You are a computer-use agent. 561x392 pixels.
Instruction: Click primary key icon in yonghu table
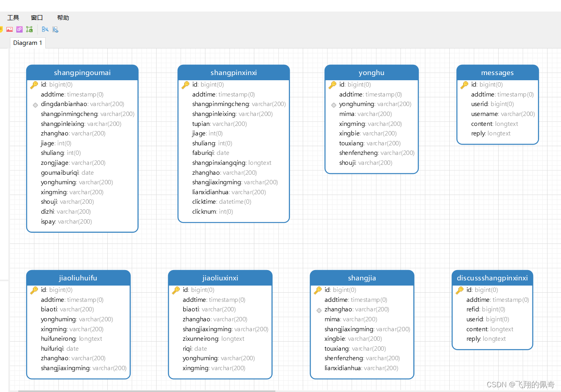[x=333, y=85]
